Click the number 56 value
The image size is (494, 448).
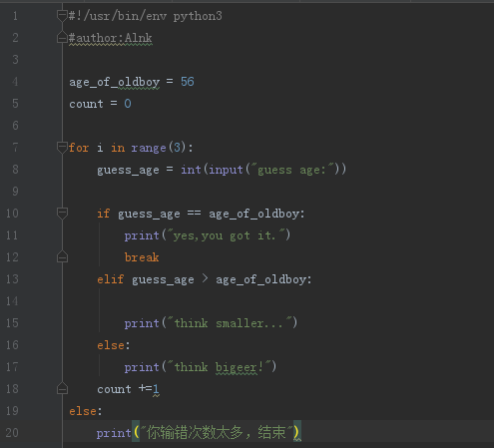tap(188, 82)
